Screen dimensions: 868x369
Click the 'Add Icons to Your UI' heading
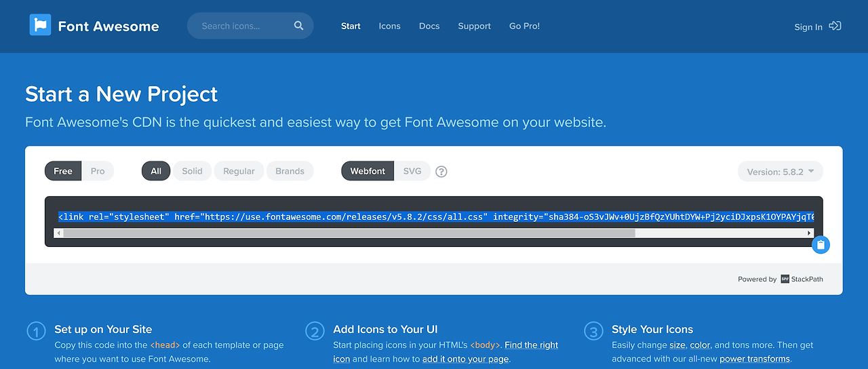[x=385, y=329]
